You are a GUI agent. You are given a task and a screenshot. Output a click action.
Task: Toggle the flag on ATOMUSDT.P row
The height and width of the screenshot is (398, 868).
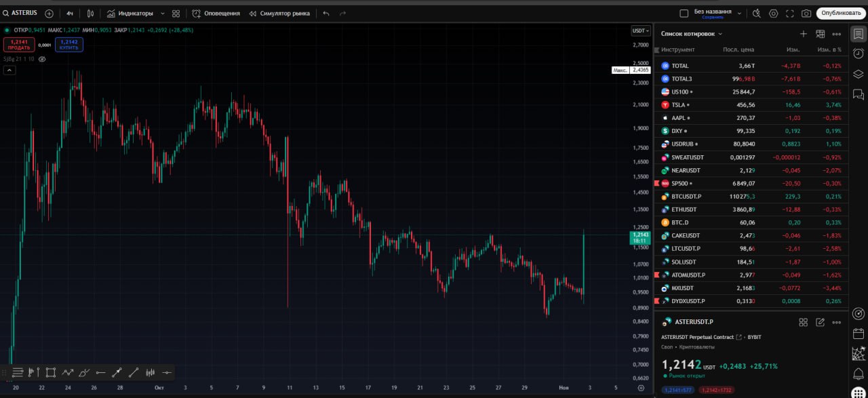click(x=656, y=275)
